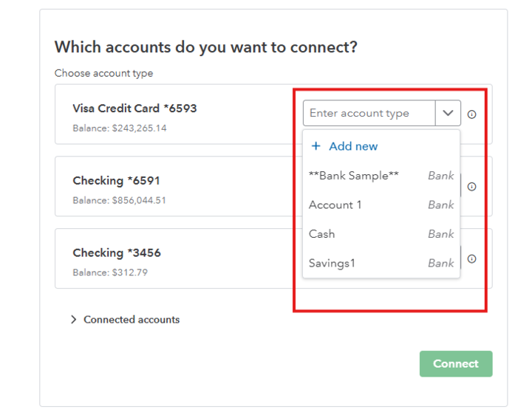Image resolution: width=532 pixels, height=412 pixels.
Task: Select **Bank Sample** from the list
Action: 354,176
